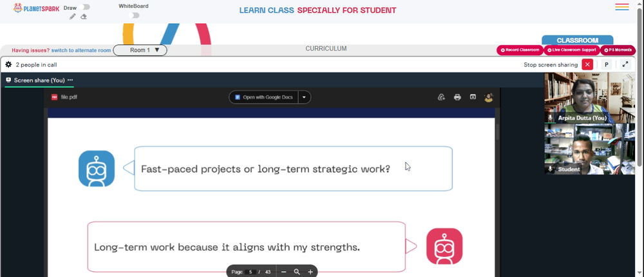Toggle the Draw switch

[x=86, y=7]
